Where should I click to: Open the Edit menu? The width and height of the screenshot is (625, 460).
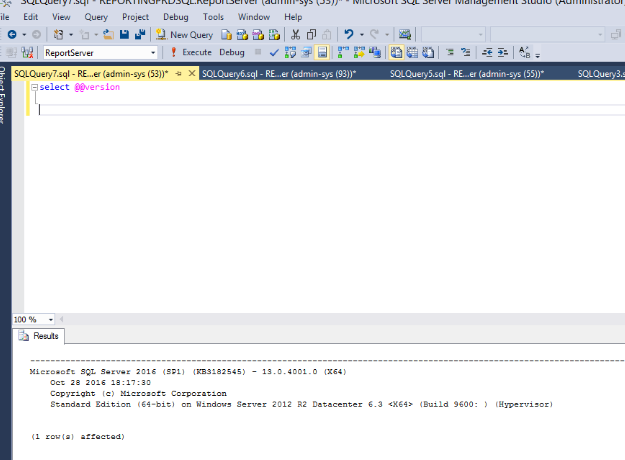(30, 17)
